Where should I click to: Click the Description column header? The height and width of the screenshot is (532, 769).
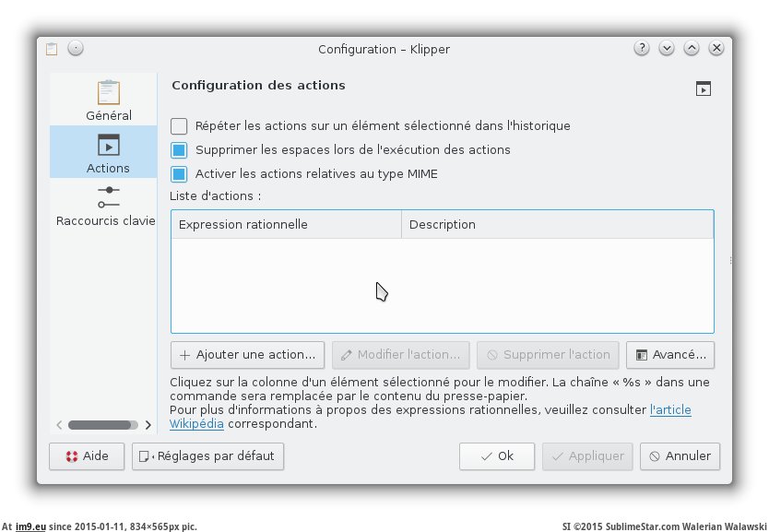pos(557,225)
